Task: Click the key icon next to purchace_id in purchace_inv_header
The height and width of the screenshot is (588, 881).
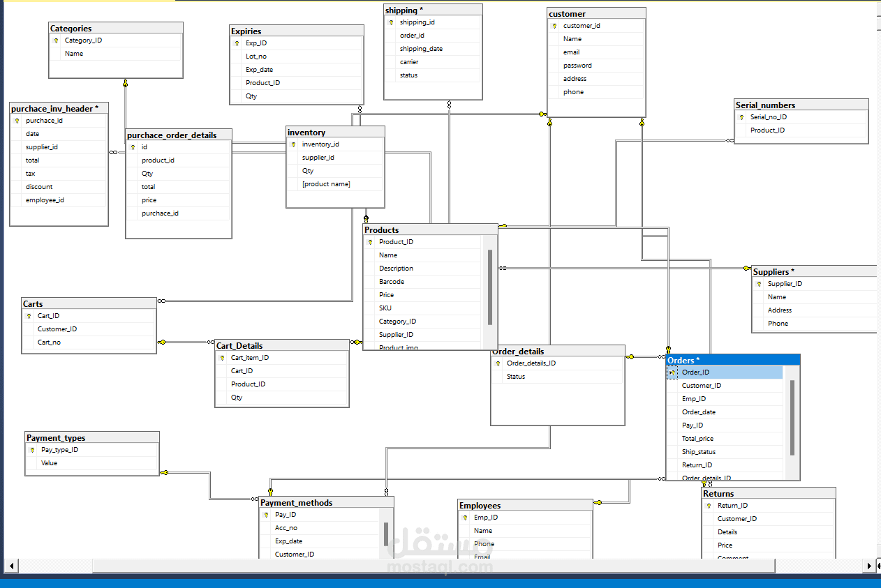Action: pyautogui.click(x=17, y=121)
